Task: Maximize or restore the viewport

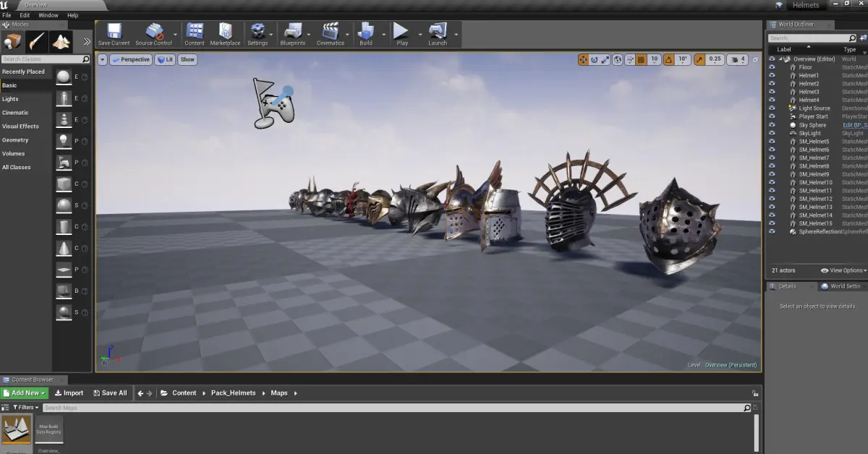Action: point(754,59)
